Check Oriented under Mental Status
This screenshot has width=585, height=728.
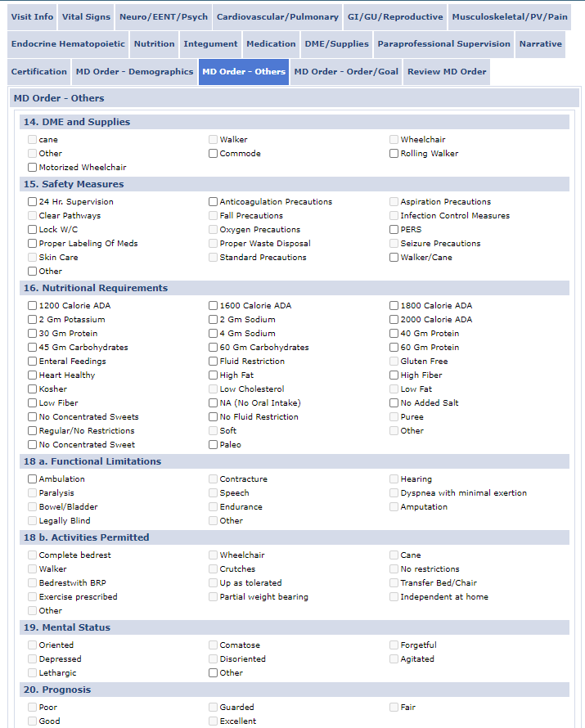point(32,645)
